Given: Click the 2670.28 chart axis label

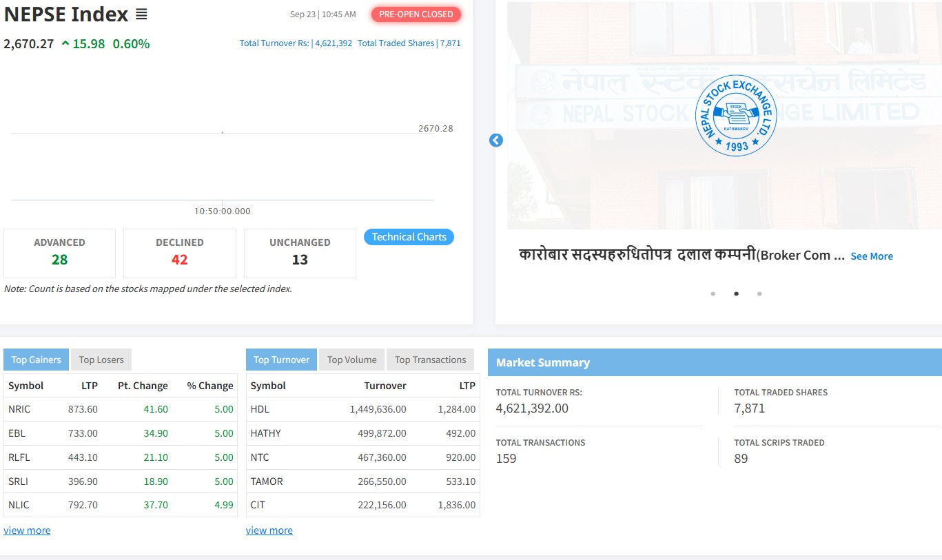Looking at the screenshot, I should point(436,129).
